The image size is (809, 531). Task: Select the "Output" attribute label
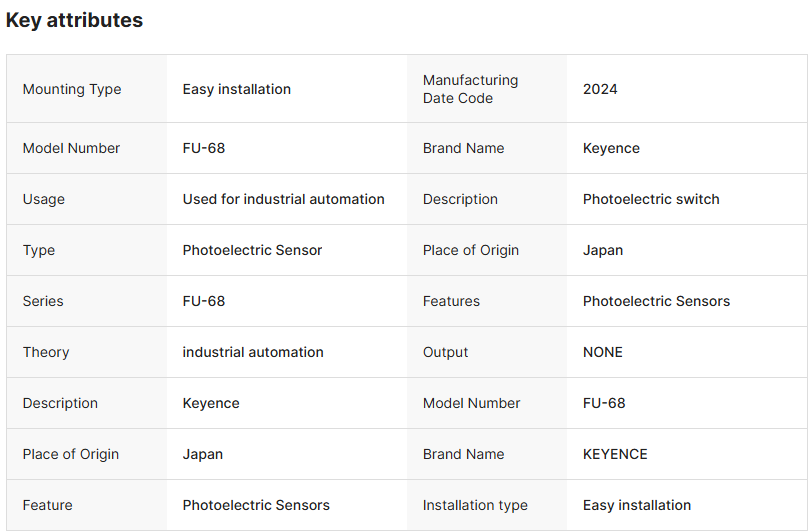pyautogui.click(x=445, y=352)
